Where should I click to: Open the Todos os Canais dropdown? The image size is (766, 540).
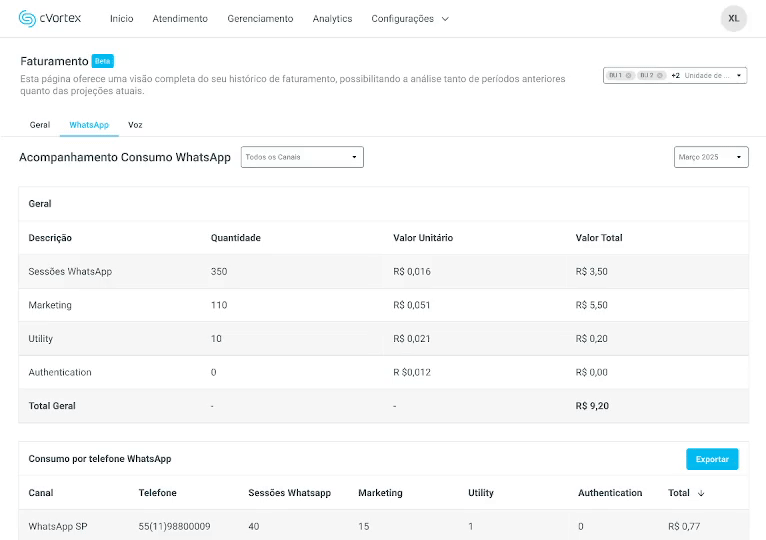[302, 157]
